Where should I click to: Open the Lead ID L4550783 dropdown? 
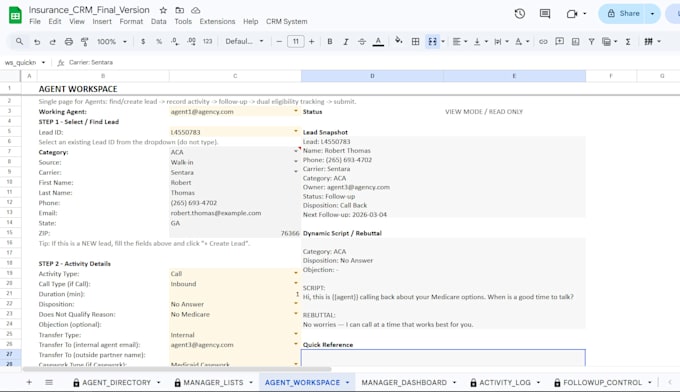coord(296,132)
